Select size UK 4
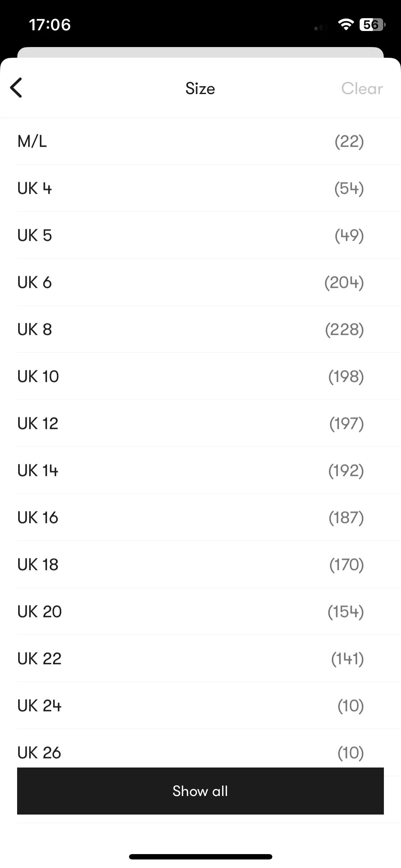The height and width of the screenshot is (868, 401). click(x=200, y=188)
